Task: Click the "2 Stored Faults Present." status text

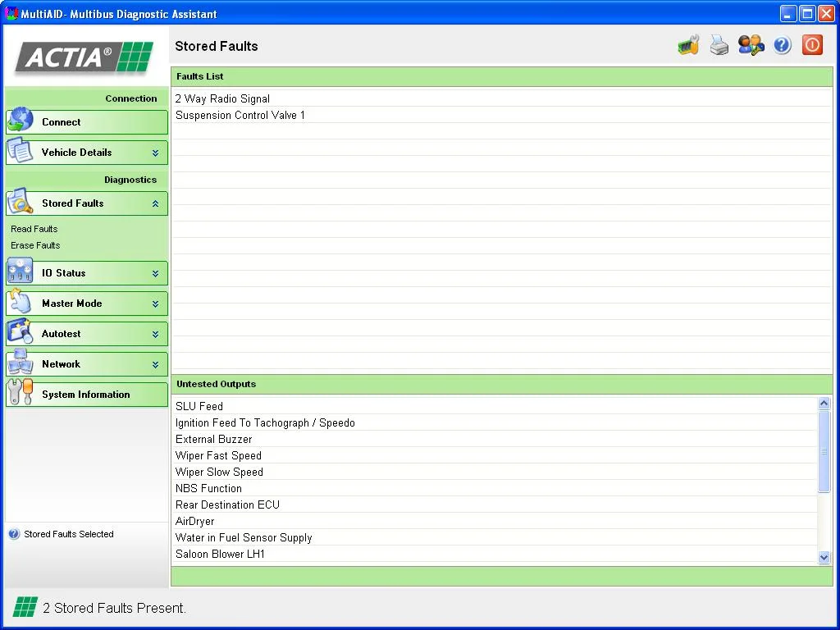Action: pyautogui.click(x=114, y=608)
